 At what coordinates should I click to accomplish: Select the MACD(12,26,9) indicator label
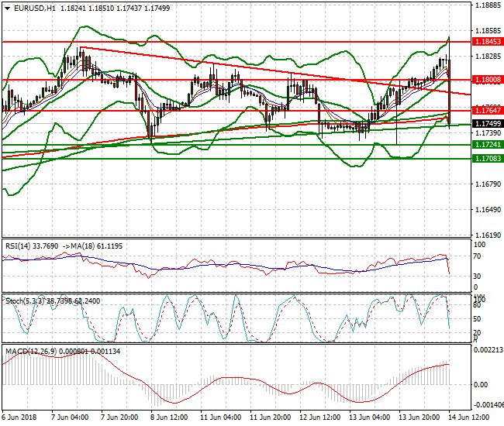tap(31, 352)
